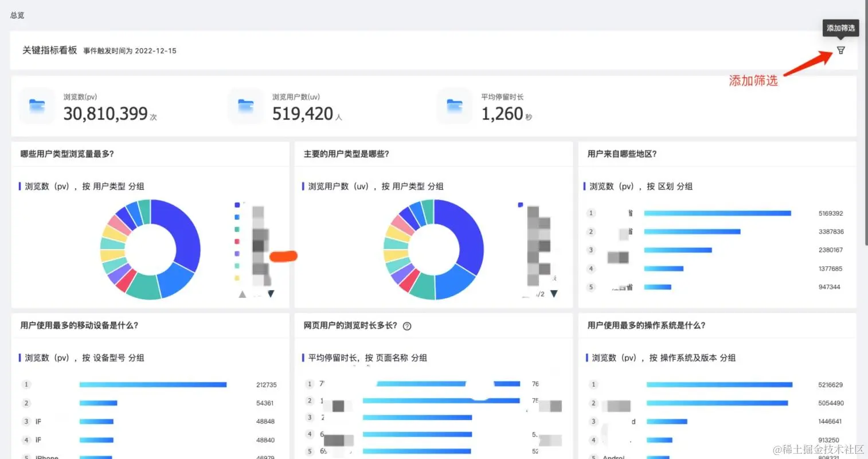Go to next legend page in pv donut chart

pyautogui.click(x=271, y=294)
